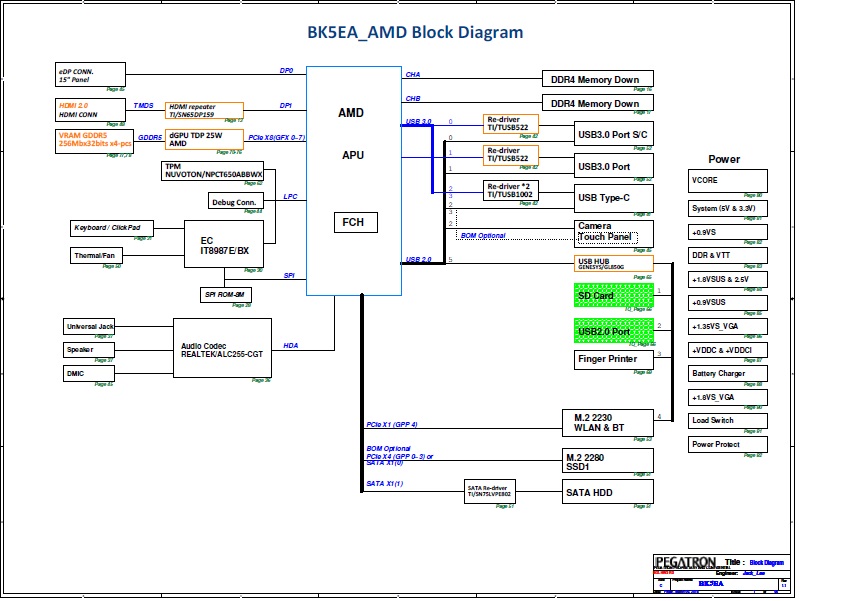Select the Finger Printer block
Viewport: 851px width, 601px height.
tap(614, 359)
